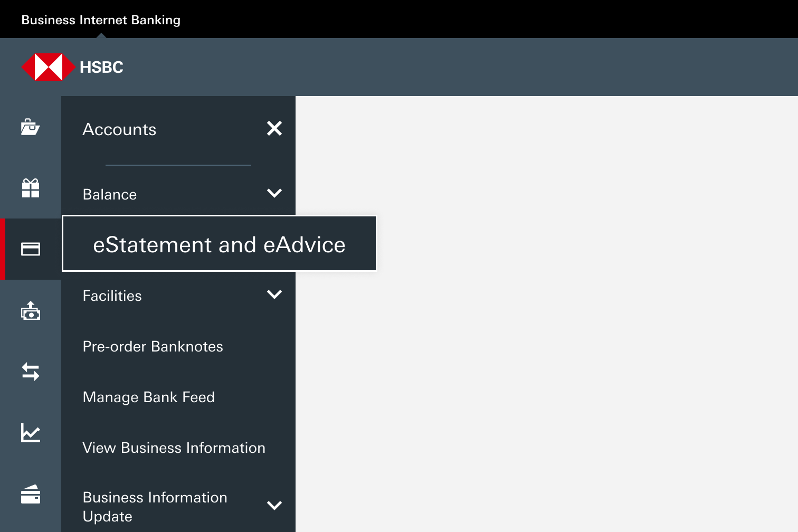Image resolution: width=798 pixels, height=532 pixels.
Task: Expand the Facilities chevron arrow
Action: click(274, 294)
